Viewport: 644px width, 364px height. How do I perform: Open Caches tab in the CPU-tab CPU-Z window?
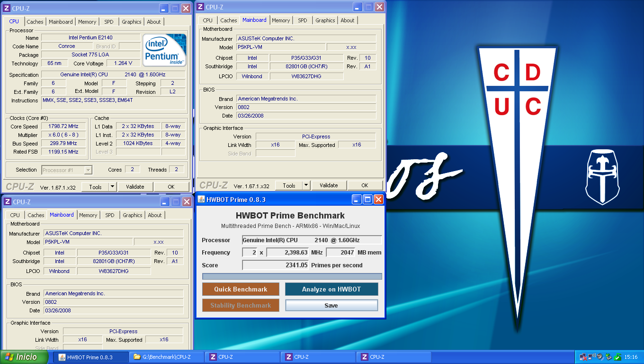click(35, 22)
